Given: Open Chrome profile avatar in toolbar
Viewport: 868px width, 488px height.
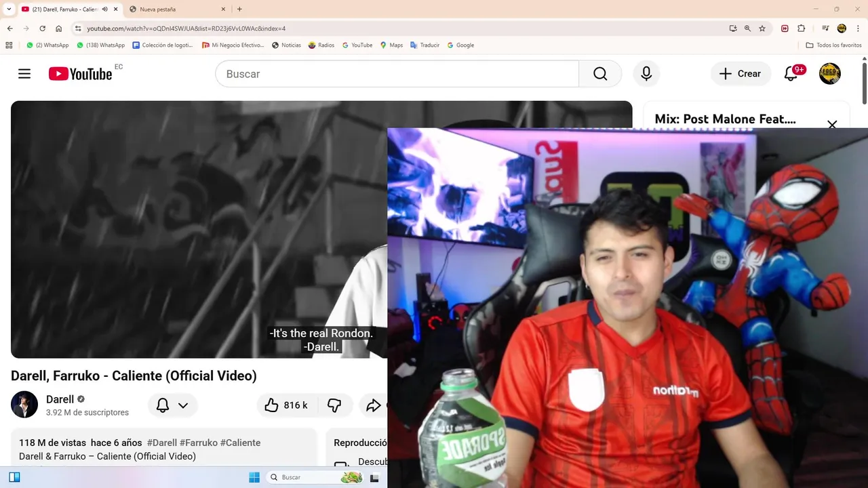Looking at the screenshot, I should [842, 28].
